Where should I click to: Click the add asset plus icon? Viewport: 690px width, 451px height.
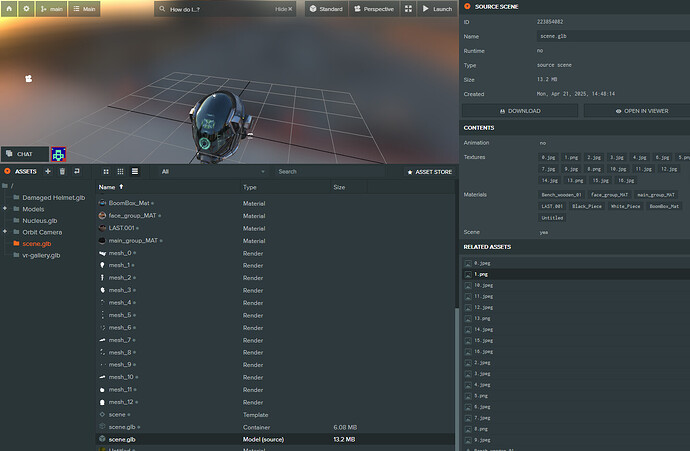47,171
